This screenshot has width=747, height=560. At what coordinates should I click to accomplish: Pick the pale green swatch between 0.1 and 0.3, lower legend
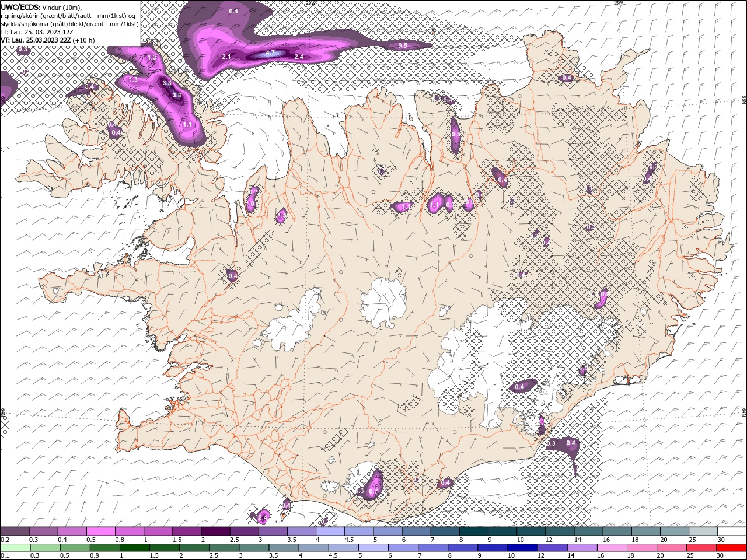[15, 548]
